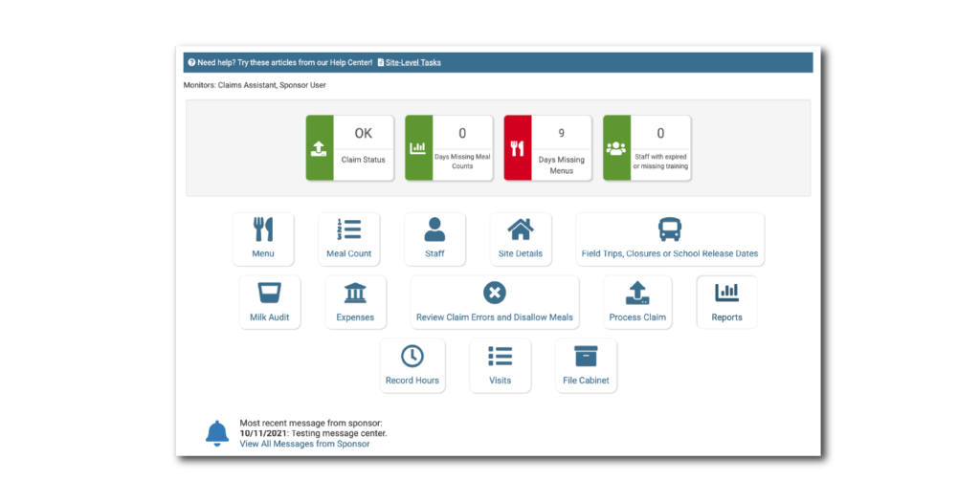Image resolution: width=980 pixels, height=502 pixels.
Task: Click the File Cabinet label
Action: [586, 381]
